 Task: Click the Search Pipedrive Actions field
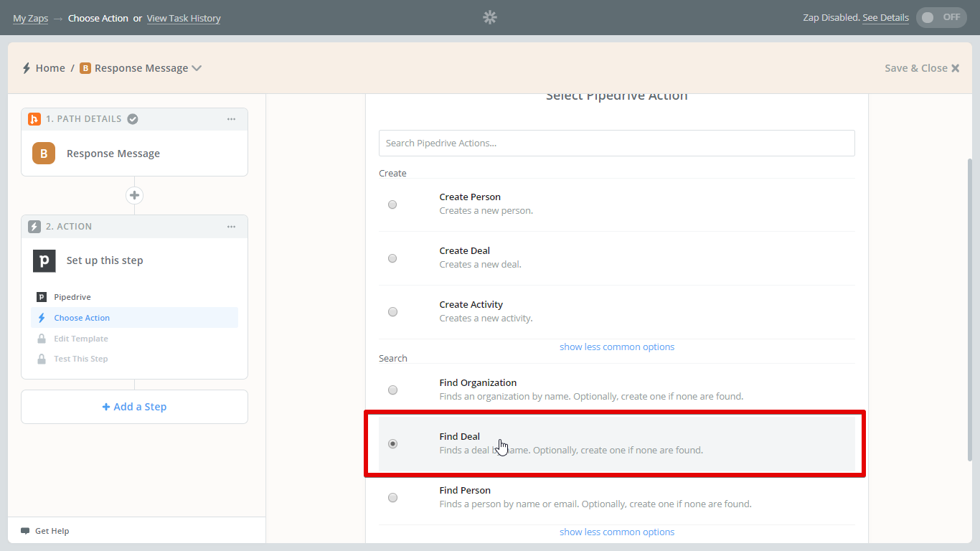(x=617, y=143)
